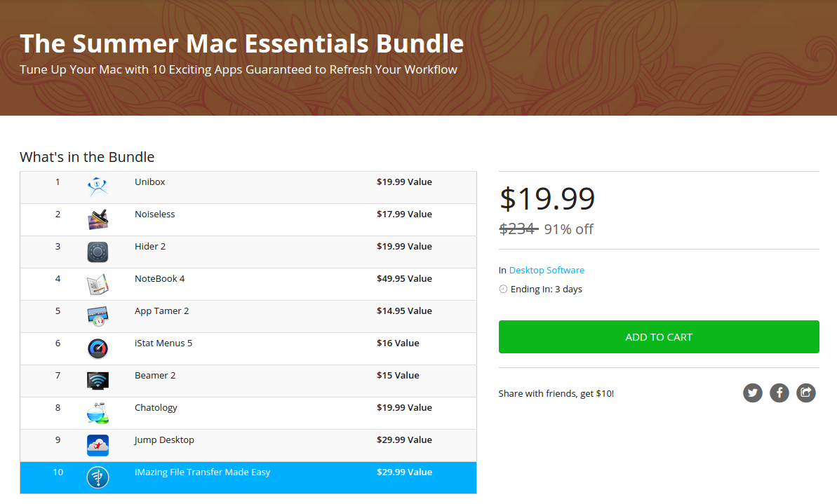The image size is (837, 504).
Task: Click the generic share arrow icon
Action: (x=806, y=393)
